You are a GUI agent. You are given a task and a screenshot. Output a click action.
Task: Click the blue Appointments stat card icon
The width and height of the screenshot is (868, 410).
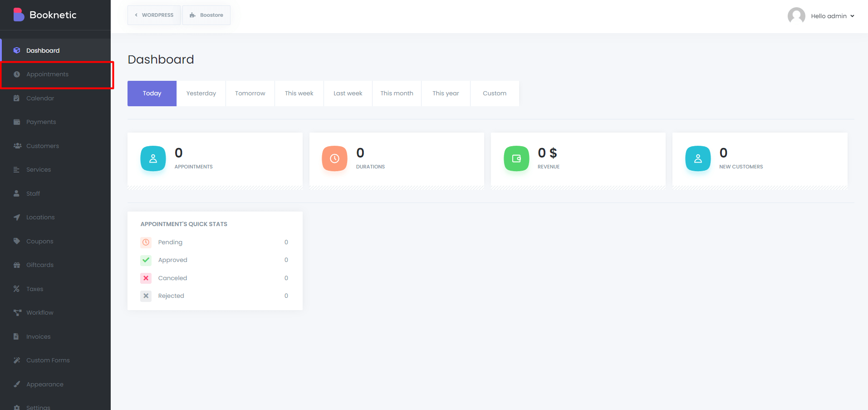click(153, 158)
